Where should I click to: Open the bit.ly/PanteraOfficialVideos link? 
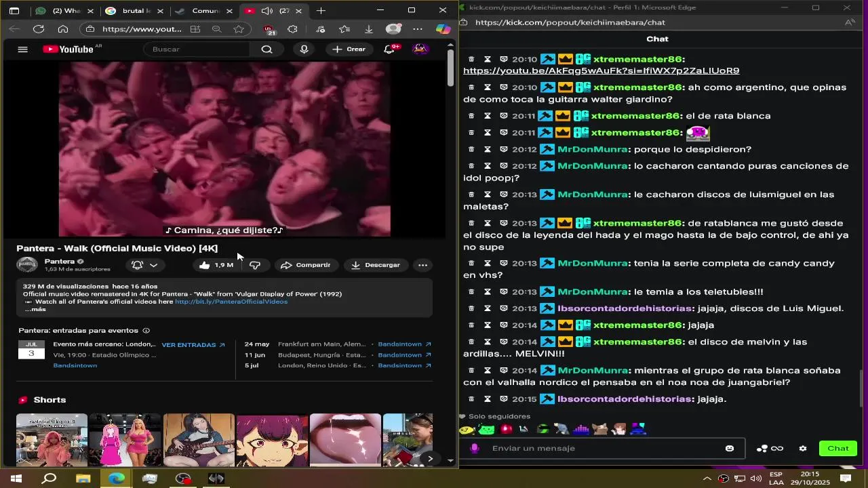coord(231,302)
